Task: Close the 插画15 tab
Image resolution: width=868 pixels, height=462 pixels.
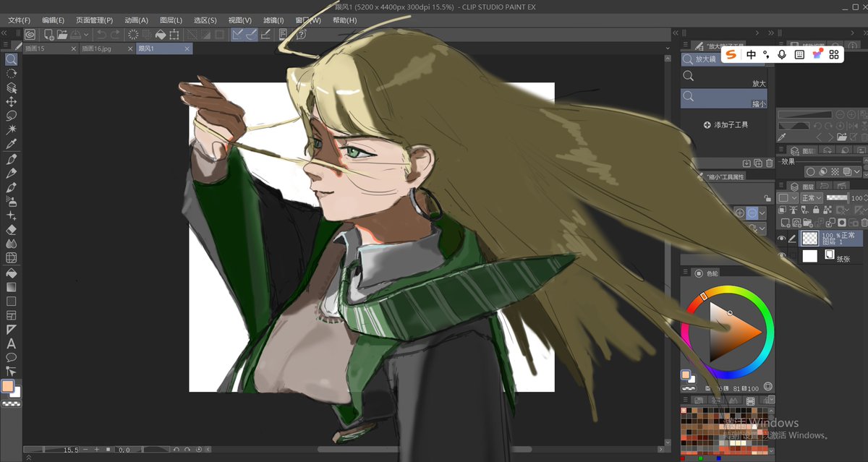Action: click(73, 48)
